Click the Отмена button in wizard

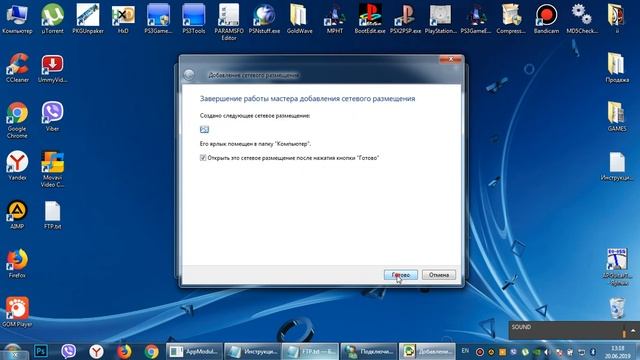pos(439,275)
